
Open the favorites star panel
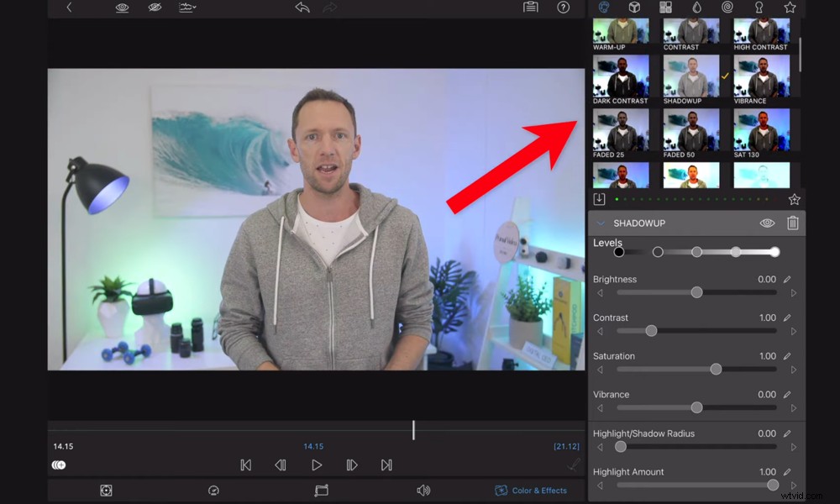[x=790, y=8]
